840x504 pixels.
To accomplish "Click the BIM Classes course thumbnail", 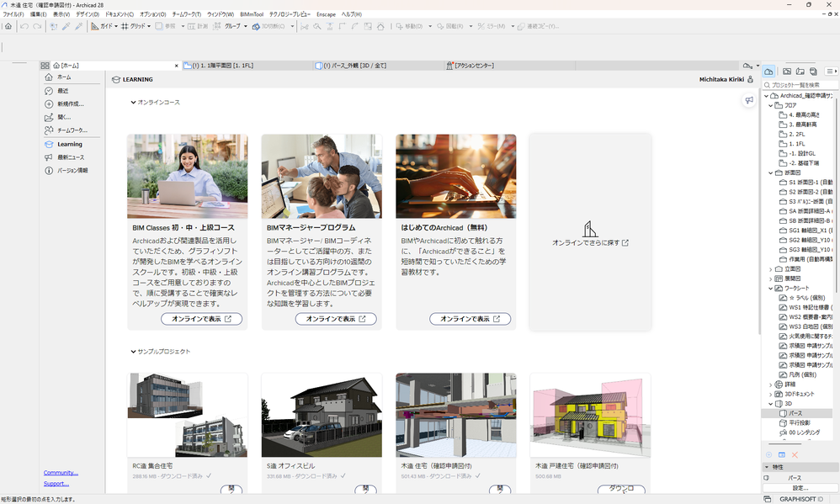I will pos(188,176).
